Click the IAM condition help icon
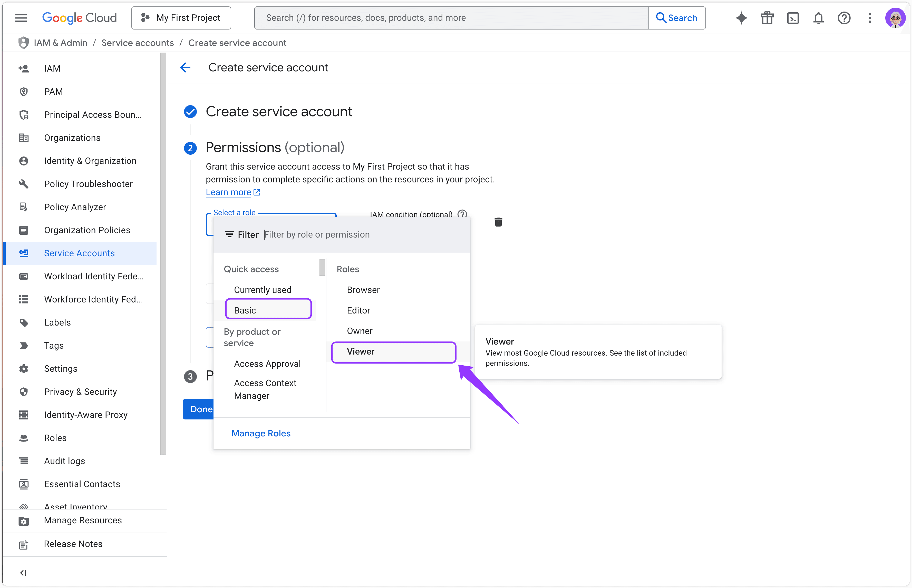This screenshot has height=588, width=912. (462, 214)
